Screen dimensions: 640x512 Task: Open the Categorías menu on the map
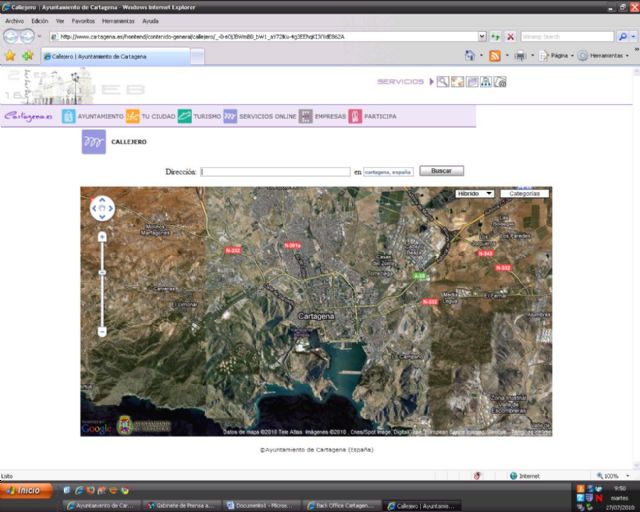click(x=525, y=193)
